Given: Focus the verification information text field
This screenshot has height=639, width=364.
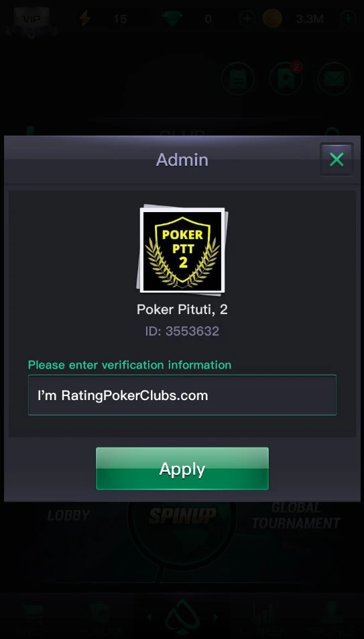Looking at the screenshot, I should click(x=182, y=395).
